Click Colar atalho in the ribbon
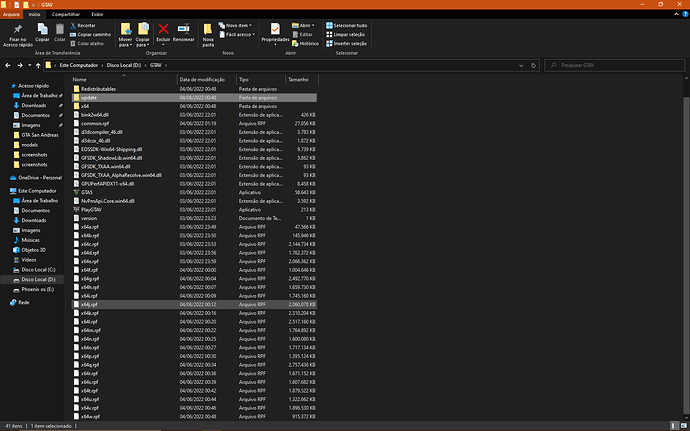 [x=87, y=44]
